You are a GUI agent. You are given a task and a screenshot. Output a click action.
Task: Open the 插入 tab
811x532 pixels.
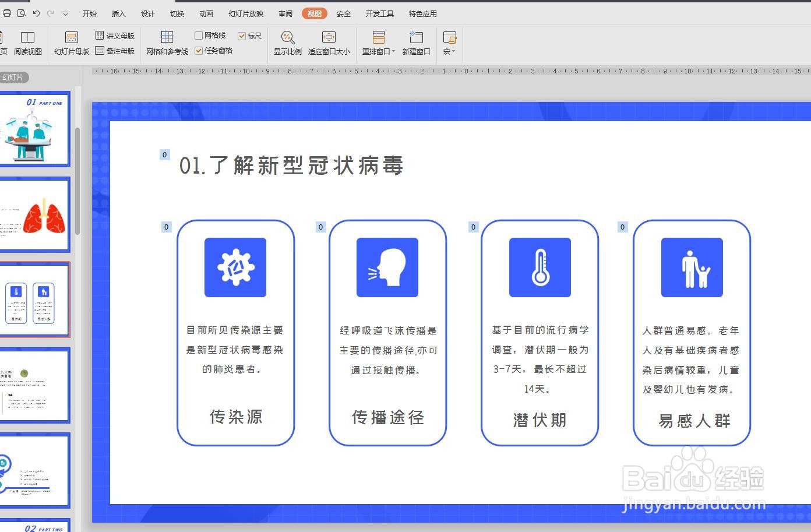tap(118, 13)
